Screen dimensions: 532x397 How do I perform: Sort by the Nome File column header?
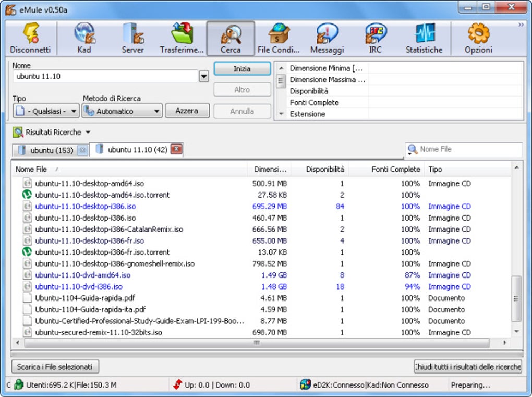(130, 169)
